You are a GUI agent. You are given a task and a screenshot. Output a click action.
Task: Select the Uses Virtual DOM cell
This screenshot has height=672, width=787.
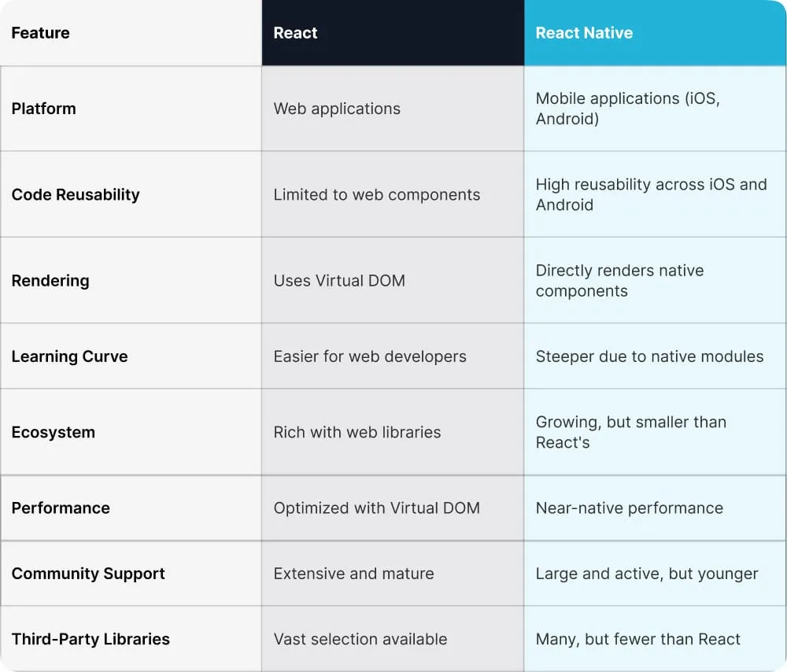(x=339, y=280)
